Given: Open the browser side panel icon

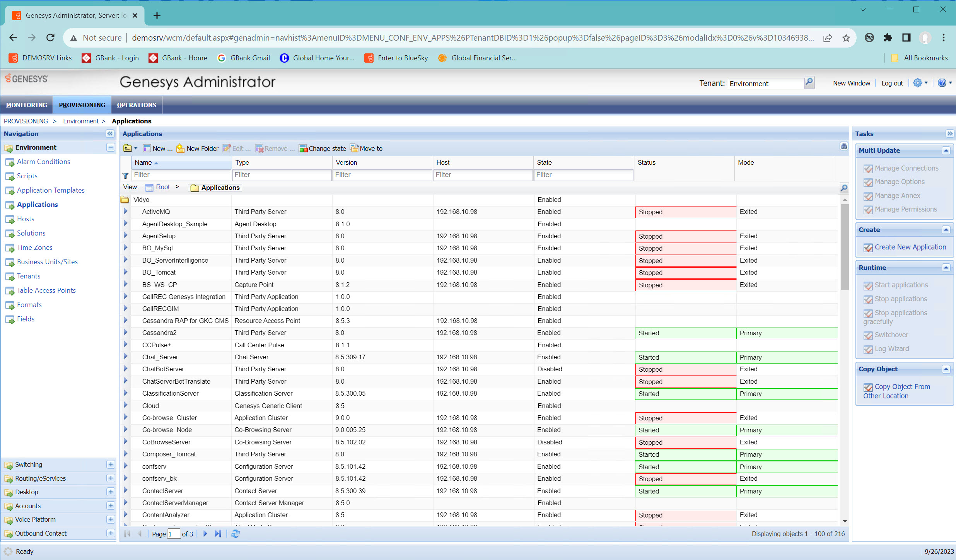Looking at the screenshot, I should [906, 38].
